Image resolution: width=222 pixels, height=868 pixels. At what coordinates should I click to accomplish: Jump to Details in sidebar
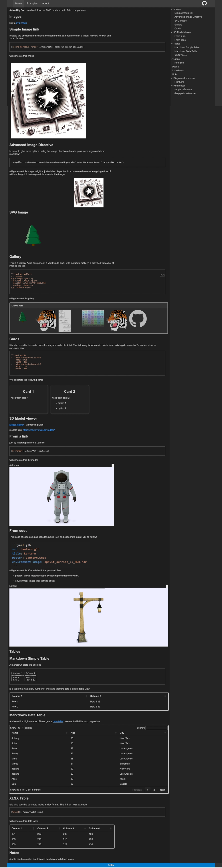[x=176, y=67]
